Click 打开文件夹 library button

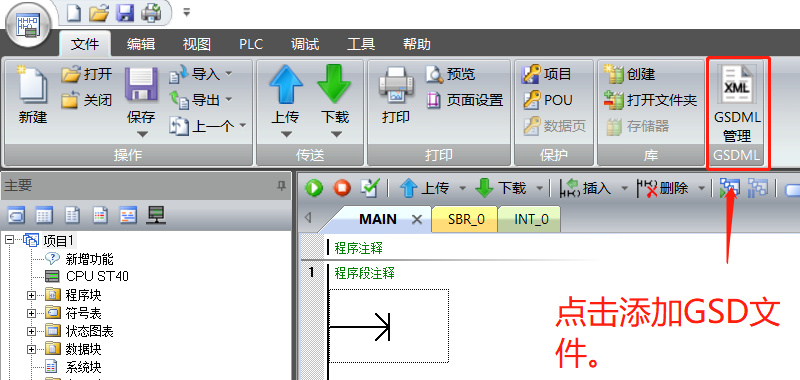click(651, 100)
